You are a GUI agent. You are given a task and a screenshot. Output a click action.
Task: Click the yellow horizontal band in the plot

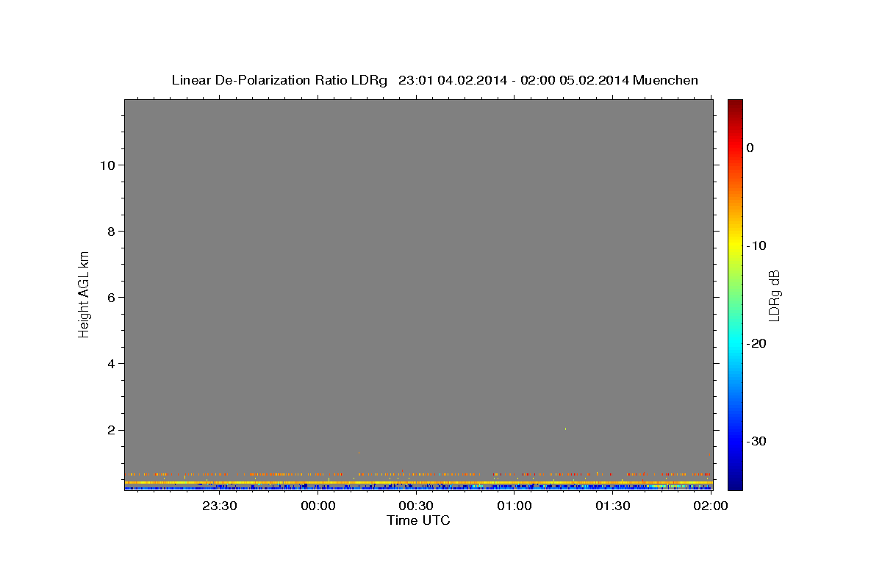(x=418, y=482)
